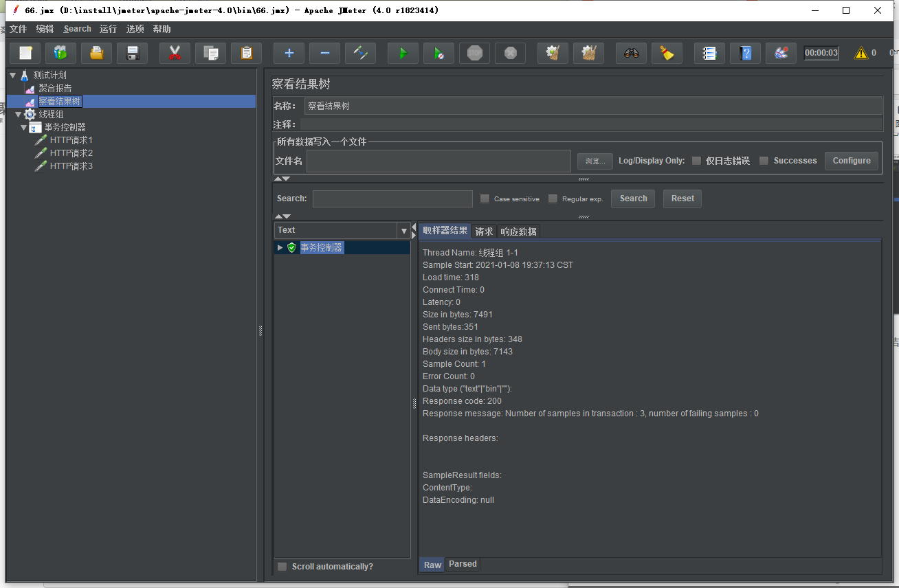This screenshot has height=588, width=899.
Task: Click the Configure button
Action: [852, 161]
